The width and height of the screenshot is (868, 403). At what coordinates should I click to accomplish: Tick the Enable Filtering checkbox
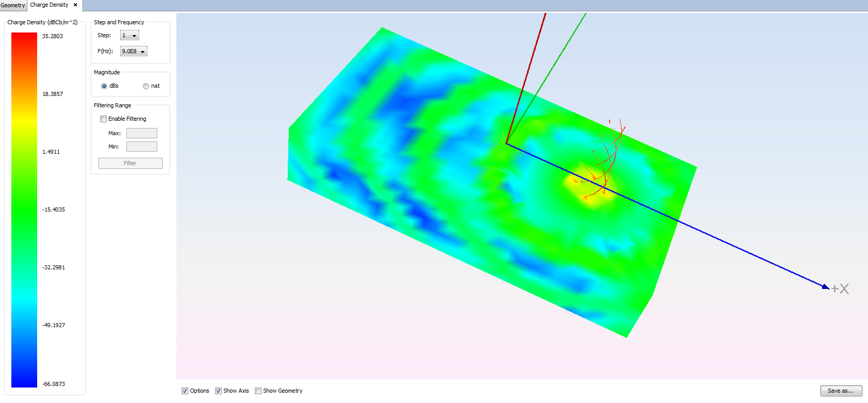tap(103, 119)
